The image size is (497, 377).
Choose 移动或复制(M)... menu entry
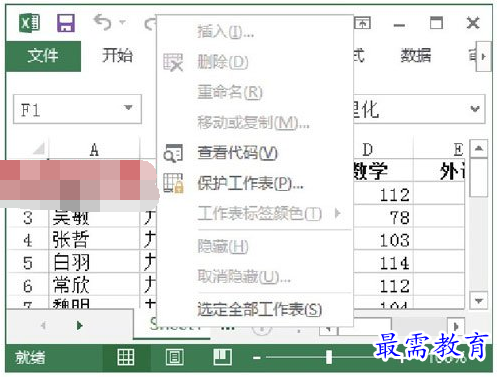pyautogui.click(x=253, y=123)
